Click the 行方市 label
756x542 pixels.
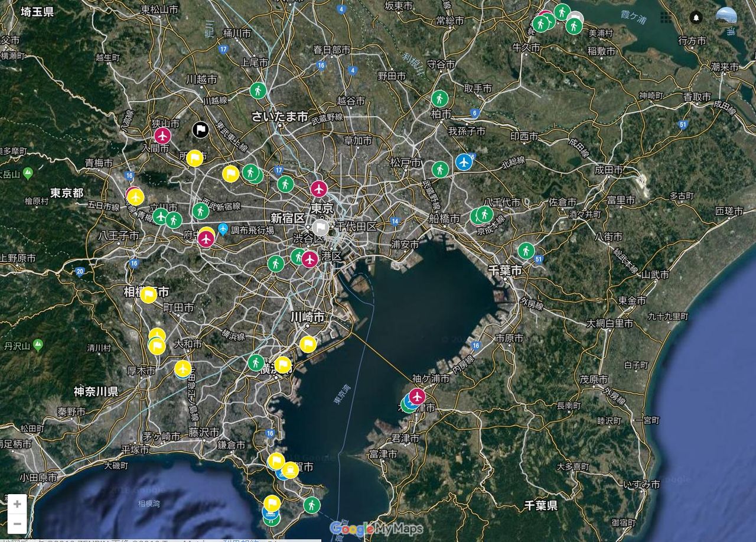tap(692, 41)
